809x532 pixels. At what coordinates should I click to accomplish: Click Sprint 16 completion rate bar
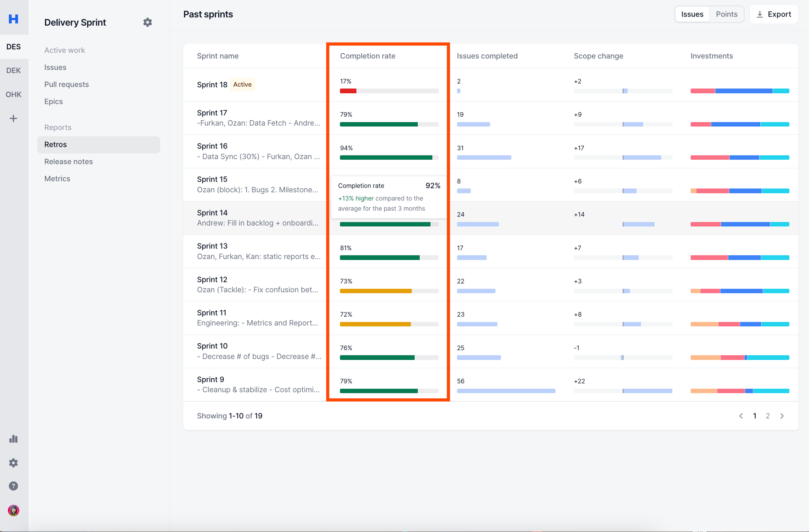click(389, 158)
